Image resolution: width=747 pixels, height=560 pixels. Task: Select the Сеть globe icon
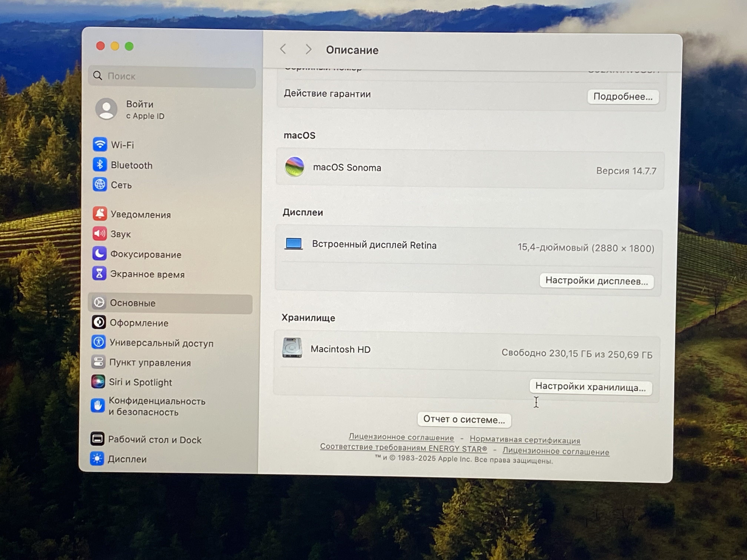pyautogui.click(x=100, y=185)
